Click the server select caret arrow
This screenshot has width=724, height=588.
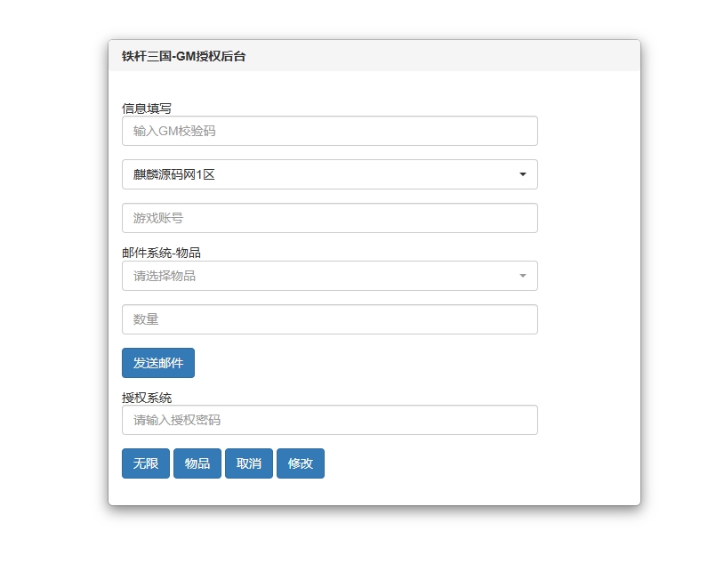click(x=523, y=174)
